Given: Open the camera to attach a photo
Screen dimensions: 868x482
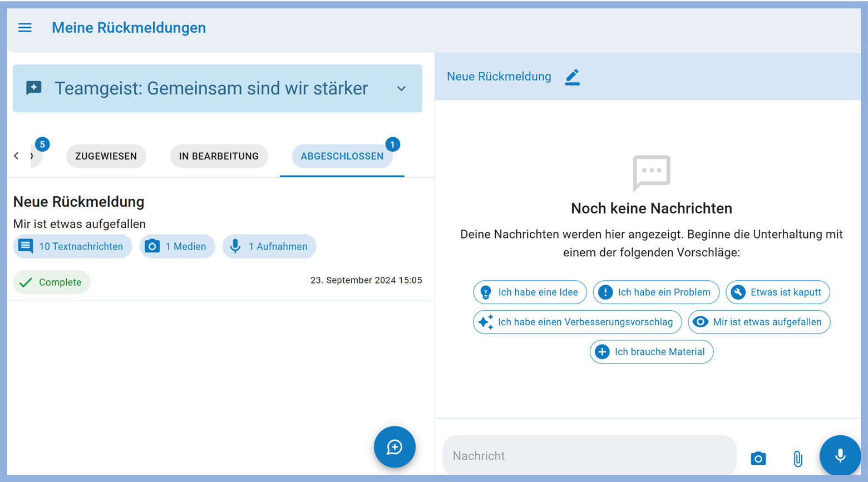Looking at the screenshot, I should point(758,458).
